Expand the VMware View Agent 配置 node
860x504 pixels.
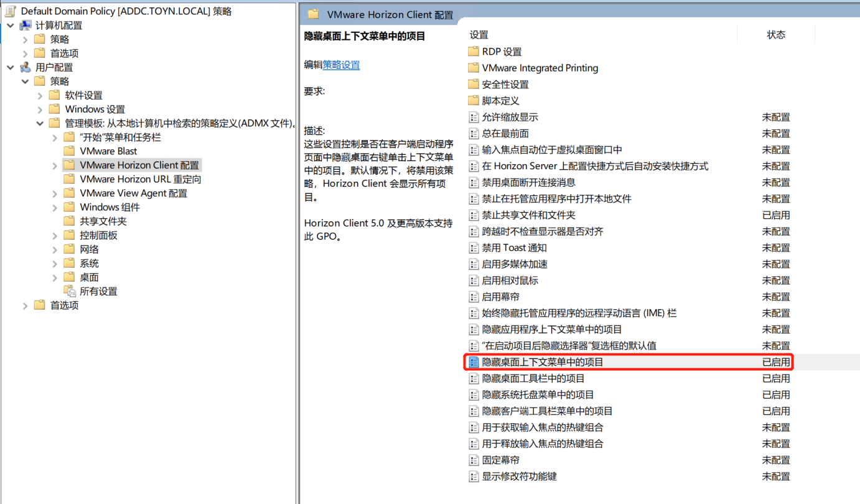tap(55, 194)
